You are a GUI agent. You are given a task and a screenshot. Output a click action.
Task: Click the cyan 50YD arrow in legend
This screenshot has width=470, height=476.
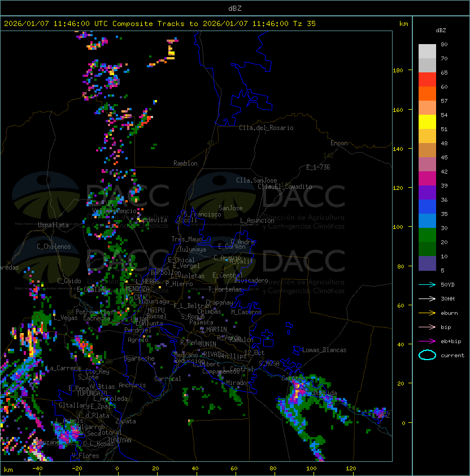[427, 284]
